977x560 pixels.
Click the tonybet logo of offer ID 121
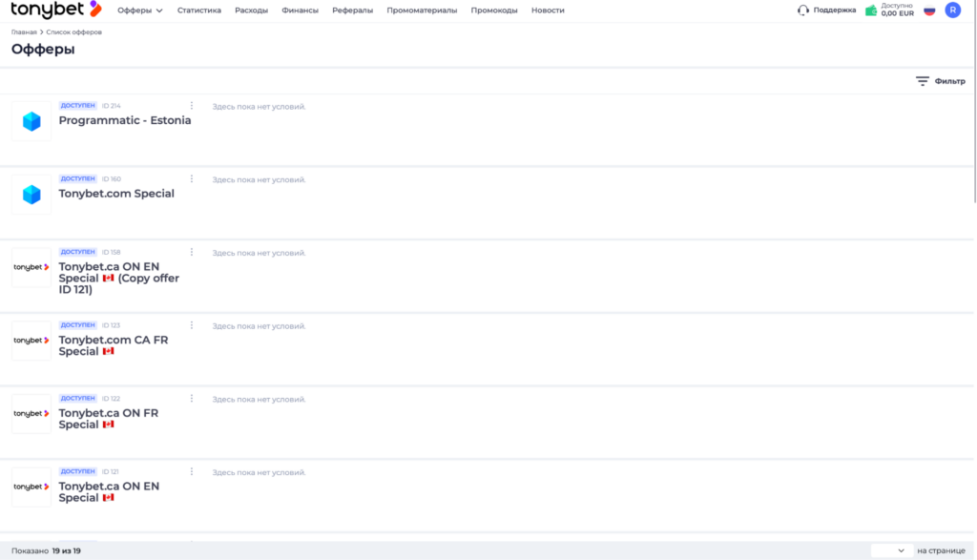click(x=31, y=487)
